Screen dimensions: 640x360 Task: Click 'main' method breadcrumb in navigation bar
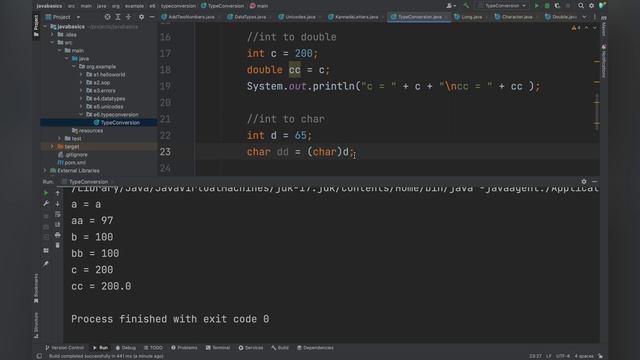[259, 6]
